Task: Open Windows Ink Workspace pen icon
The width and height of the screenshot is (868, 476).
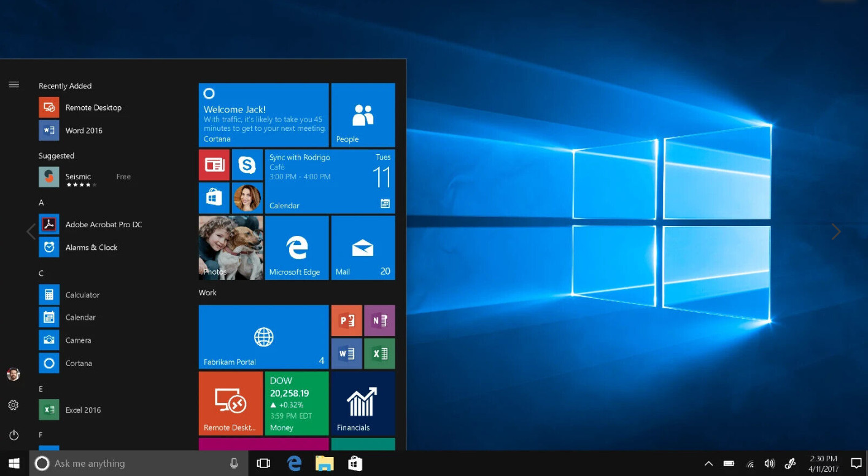Action: 790,464
